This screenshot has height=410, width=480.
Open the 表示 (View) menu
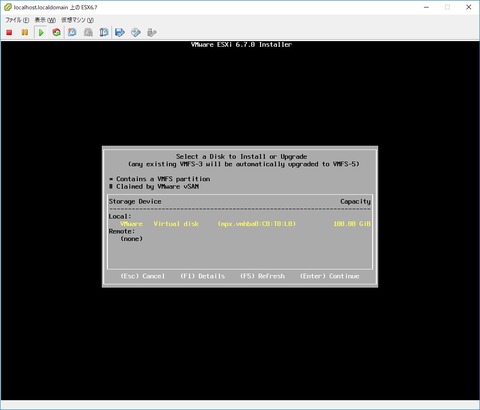coord(45,20)
